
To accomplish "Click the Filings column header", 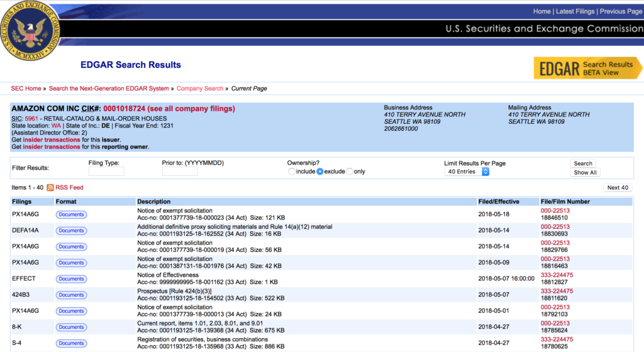I will click(21, 202).
